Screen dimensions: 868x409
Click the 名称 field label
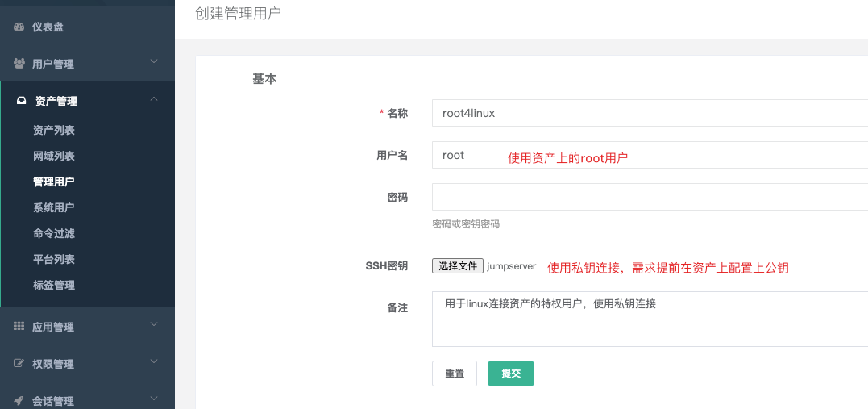[x=397, y=113]
